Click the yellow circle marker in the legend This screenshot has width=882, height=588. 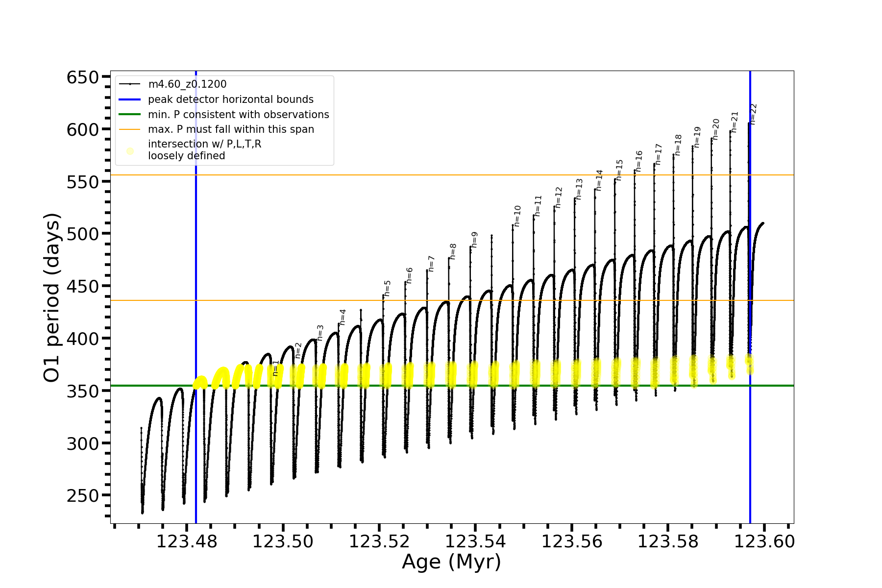(130, 151)
